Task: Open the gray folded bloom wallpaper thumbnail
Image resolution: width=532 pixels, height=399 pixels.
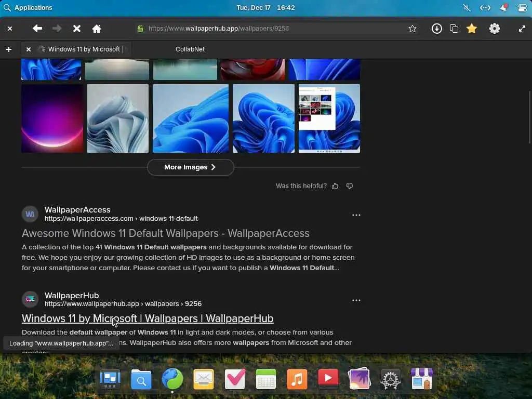Action: [118, 118]
